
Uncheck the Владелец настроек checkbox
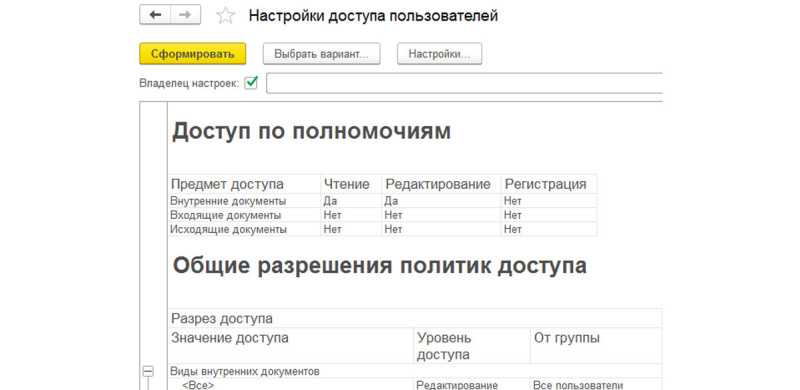pyautogui.click(x=251, y=83)
